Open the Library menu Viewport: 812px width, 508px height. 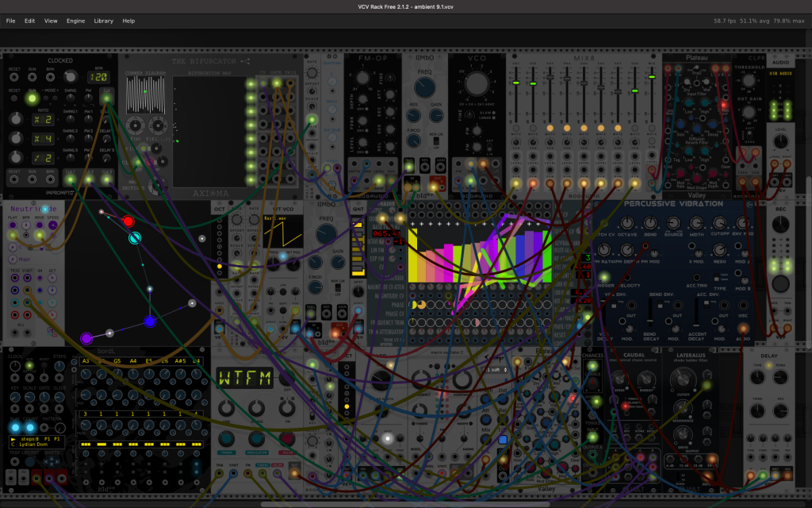click(x=104, y=21)
